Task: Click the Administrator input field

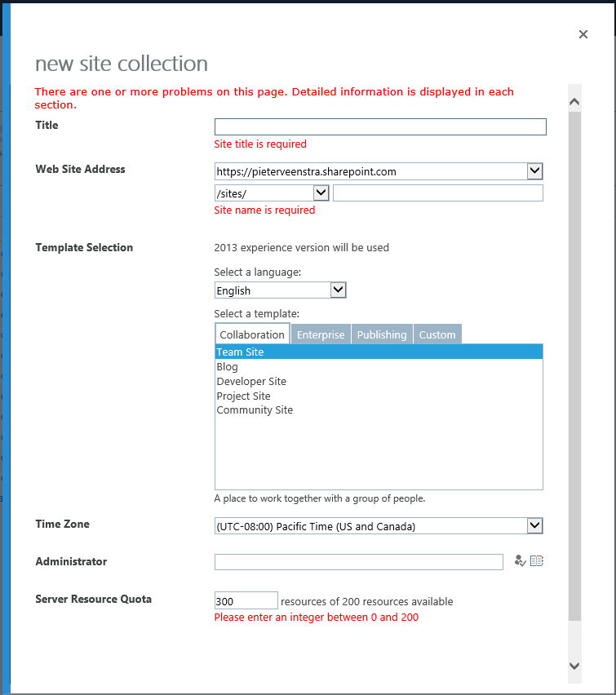Action: pos(359,561)
